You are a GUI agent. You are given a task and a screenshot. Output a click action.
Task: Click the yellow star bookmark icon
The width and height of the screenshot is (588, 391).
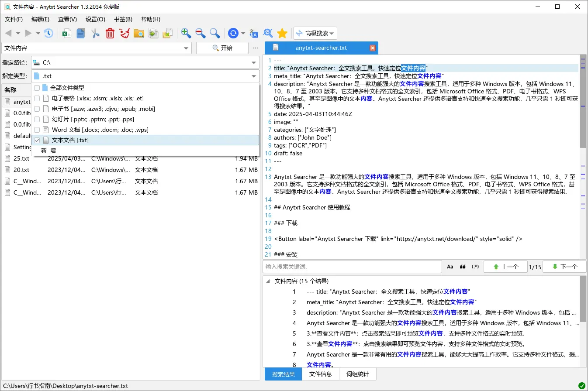pos(282,33)
